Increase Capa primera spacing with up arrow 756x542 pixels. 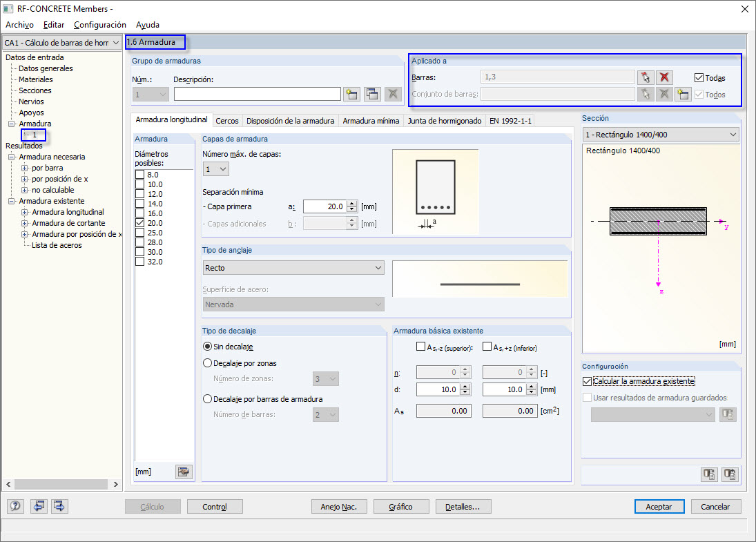[x=352, y=204]
